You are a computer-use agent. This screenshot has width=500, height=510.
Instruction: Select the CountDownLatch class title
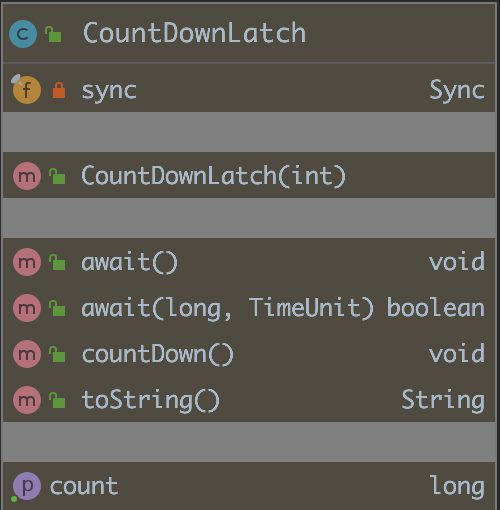194,33
